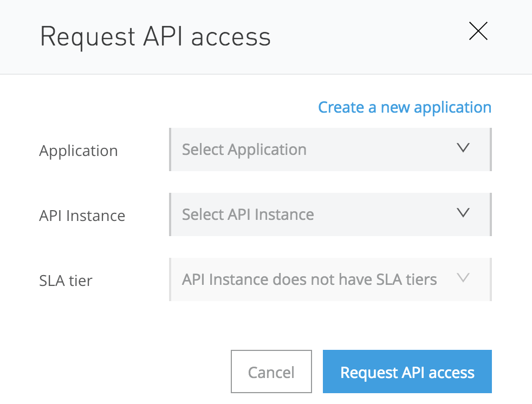Image resolution: width=532 pixels, height=404 pixels.
Task: Click the SLA tier field label
Action: point(66,281)
